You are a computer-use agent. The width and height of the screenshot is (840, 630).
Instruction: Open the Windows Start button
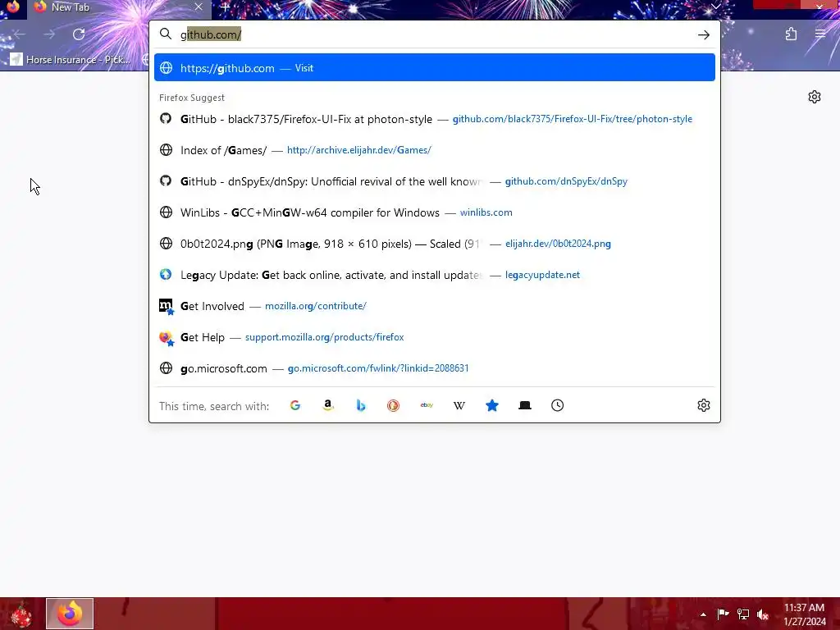(x=21, y=614)
